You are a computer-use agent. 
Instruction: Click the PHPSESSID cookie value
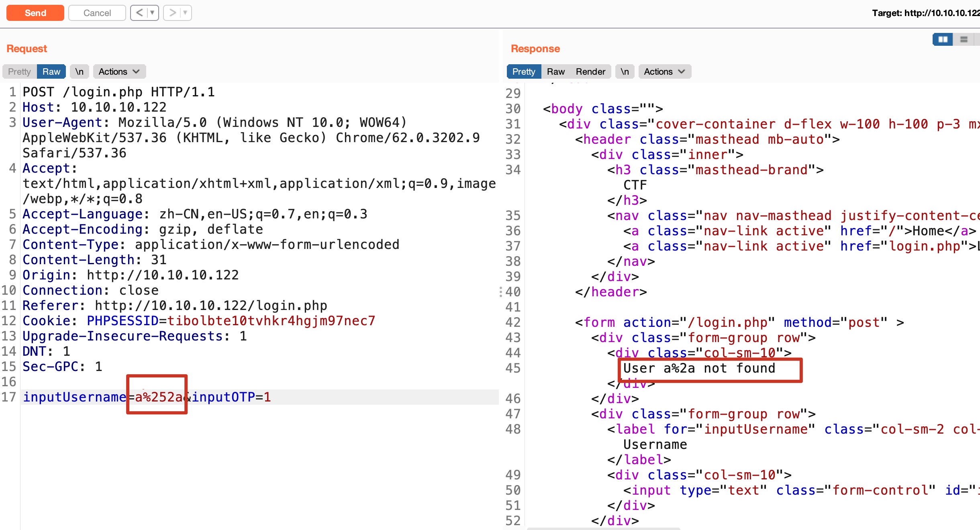271,321
